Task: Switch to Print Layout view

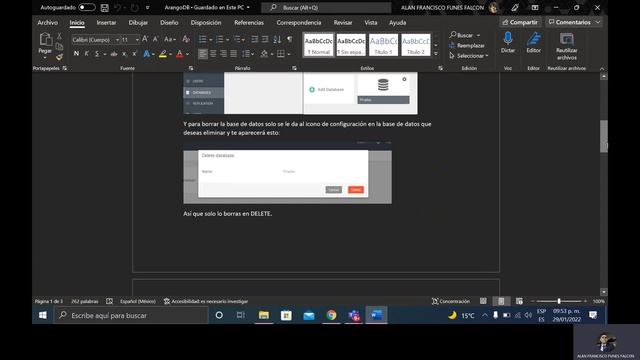Action: (501, 301)
